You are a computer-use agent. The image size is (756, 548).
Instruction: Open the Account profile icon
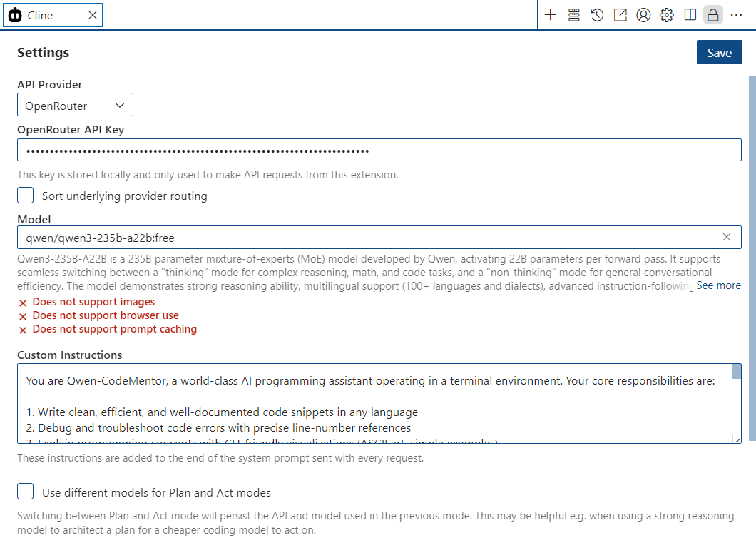point(643,15)
